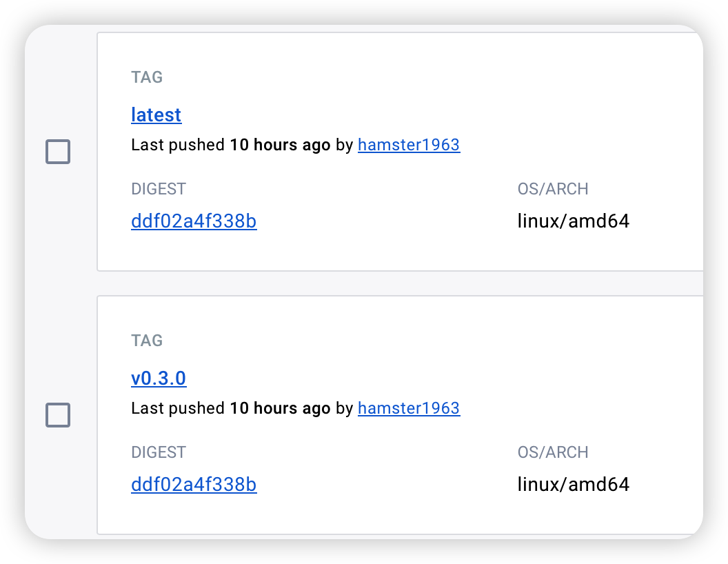Check the box for the latest tag
The height and width of the screenshot is (564, 728).
(58, 152)
